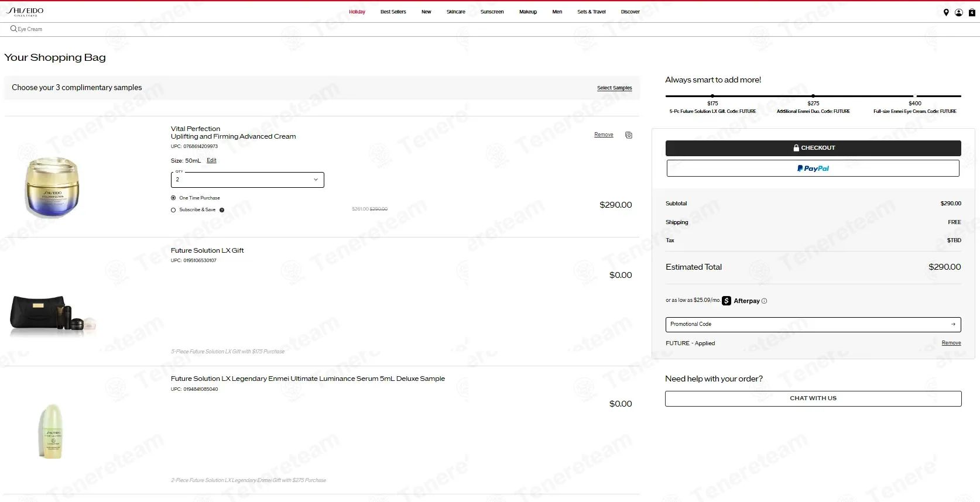The height and width of the screenshot is (502, 980).
Task: Click the Enmei Ultimate Luminance Serum title
Action: click(308, 379)
